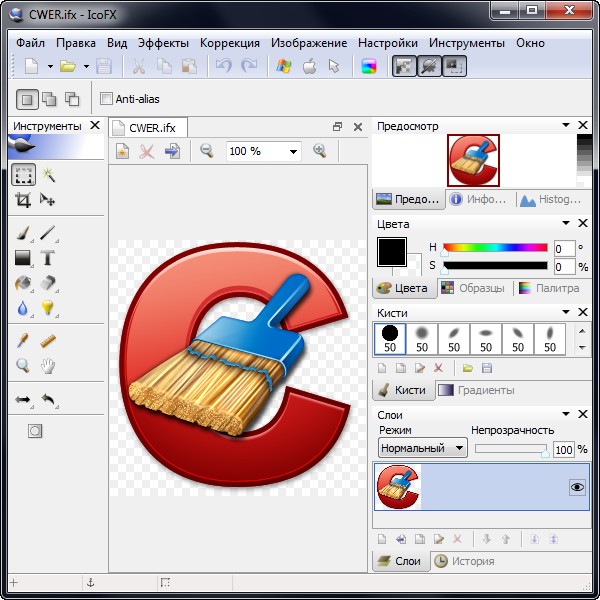Select the rectangular selection tool
The image size is (600, 600).
tap(24, 176)
